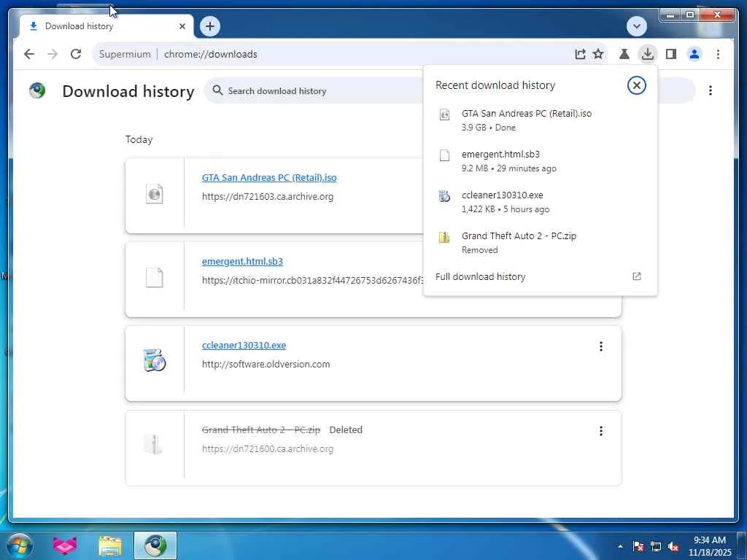Click the https://dn721603.ca.archive.org source URL
This screenshot has width=747, height=560.
(x=268, y=197)
